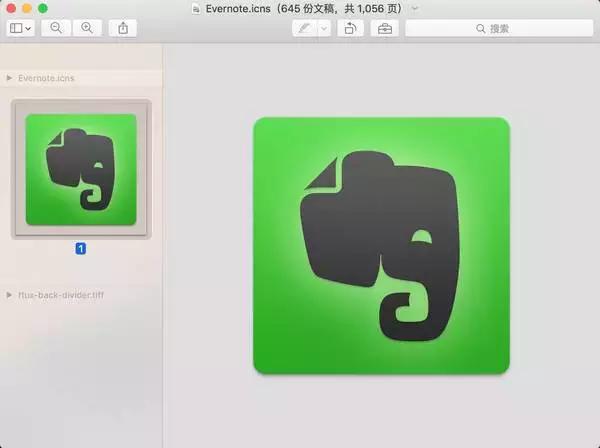
Task: Open the Share button in the toolbar
Action: [x=123, y=28]
